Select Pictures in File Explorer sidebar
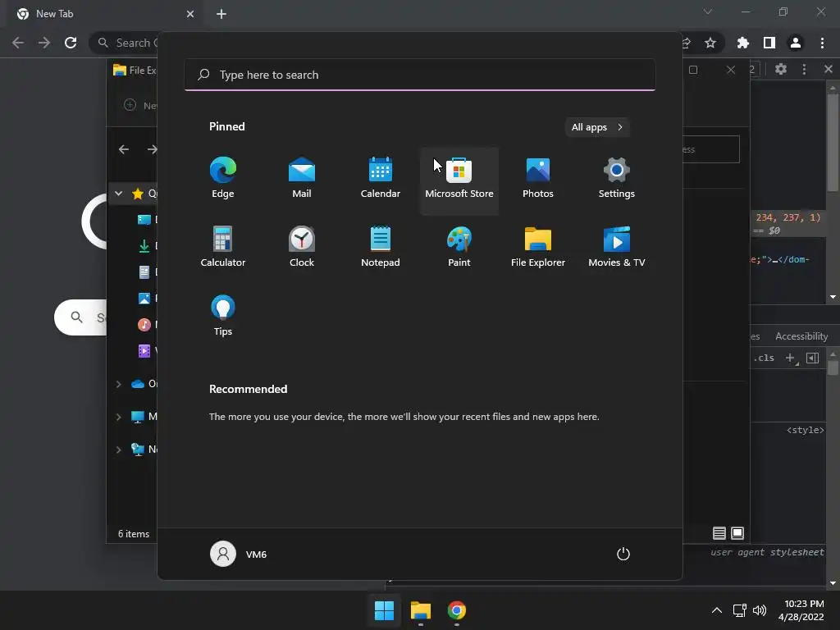Screen dimensions: 840x630 point(148,299)
